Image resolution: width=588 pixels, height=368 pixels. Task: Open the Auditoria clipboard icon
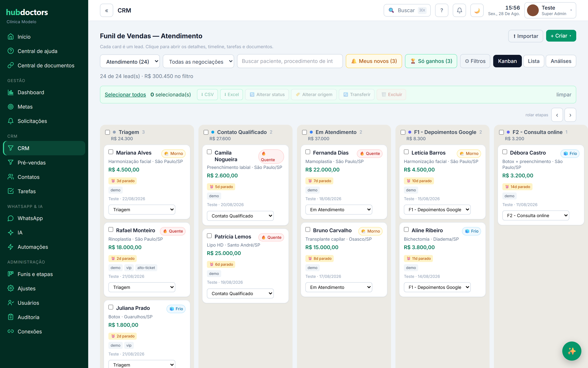[11, 317]
